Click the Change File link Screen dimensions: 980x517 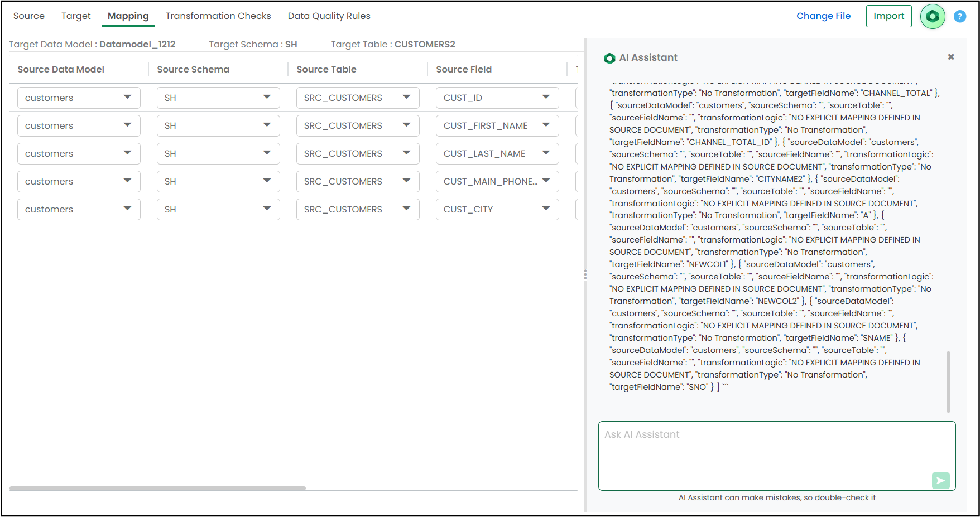pos(824,16)
